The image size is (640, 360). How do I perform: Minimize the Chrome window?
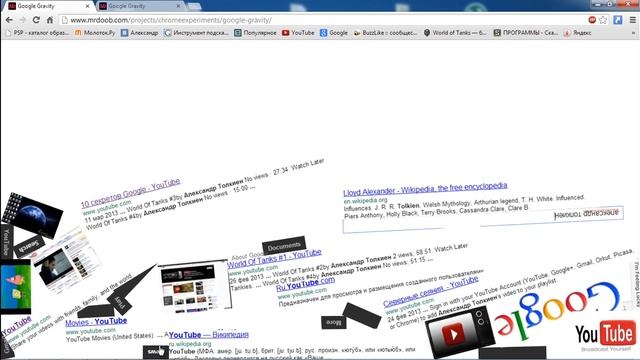click(598, 4)
